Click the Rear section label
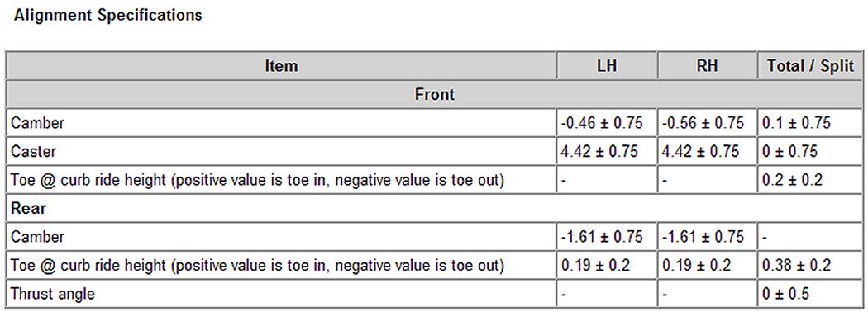Image resolution: width=868 pixels, height=312 pixels. pos(28,209)
